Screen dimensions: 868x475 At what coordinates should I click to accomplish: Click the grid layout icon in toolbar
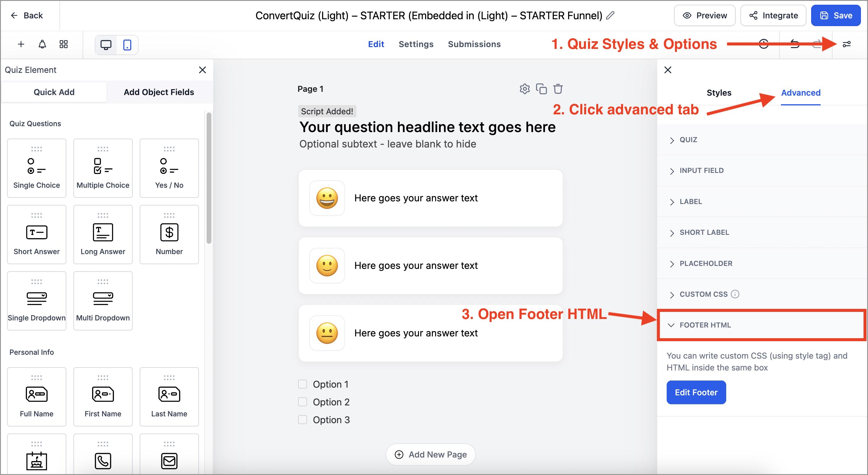[x=63, y=44]
